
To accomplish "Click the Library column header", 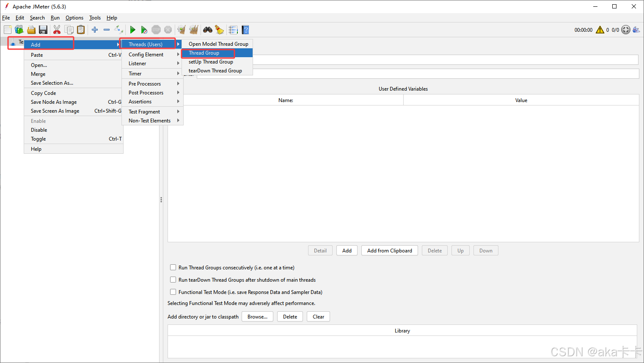I will pos(402,331).
